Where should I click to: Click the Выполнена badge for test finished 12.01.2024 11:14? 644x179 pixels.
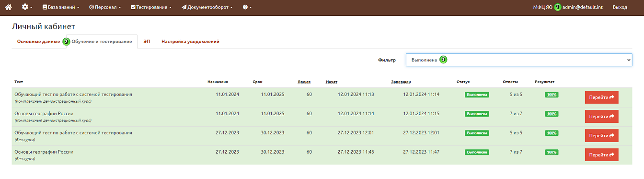[x=477, y=95]
